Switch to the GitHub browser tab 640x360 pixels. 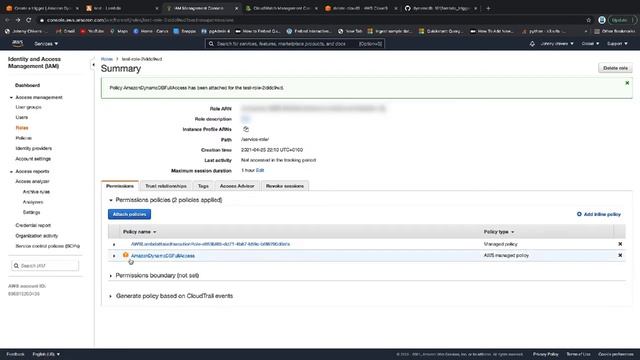click(x=440, y=8)
